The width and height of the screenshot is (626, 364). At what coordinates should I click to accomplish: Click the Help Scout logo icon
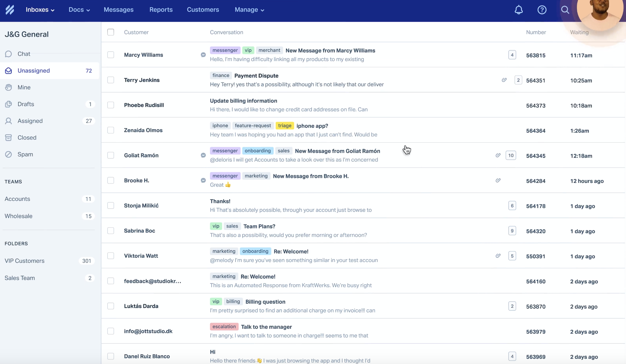pyautogui.click(x=10, y=10)
